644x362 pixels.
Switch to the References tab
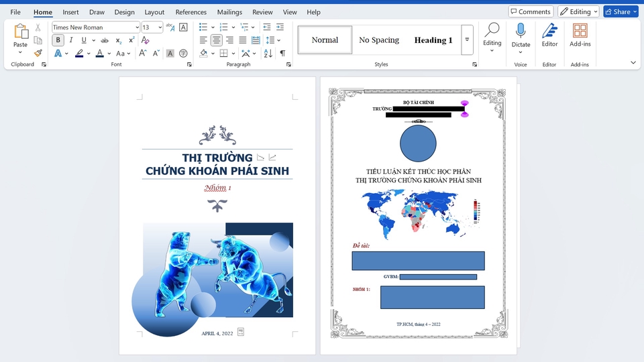pyautogui.click(x=191, y=12)
